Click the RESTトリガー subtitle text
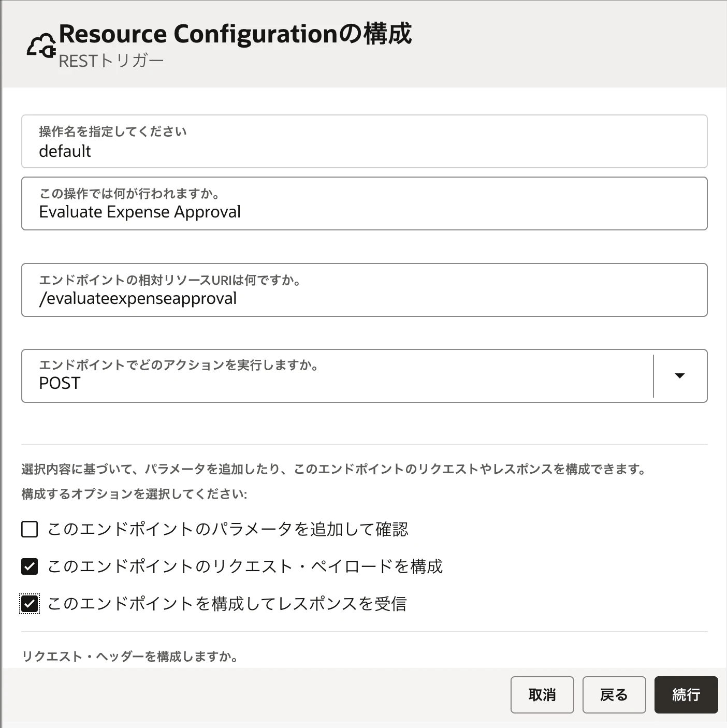This screenshot has height=728, width=727. pos(111,61)
